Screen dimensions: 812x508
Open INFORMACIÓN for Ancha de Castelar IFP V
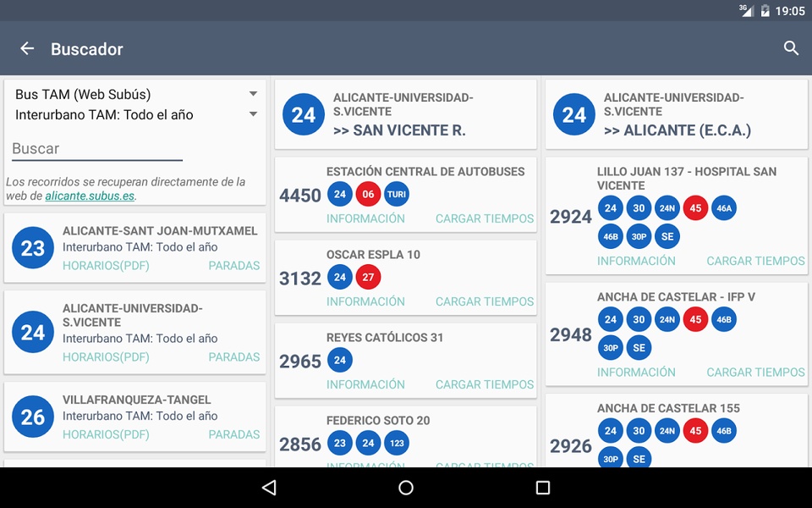coord(636,373)
